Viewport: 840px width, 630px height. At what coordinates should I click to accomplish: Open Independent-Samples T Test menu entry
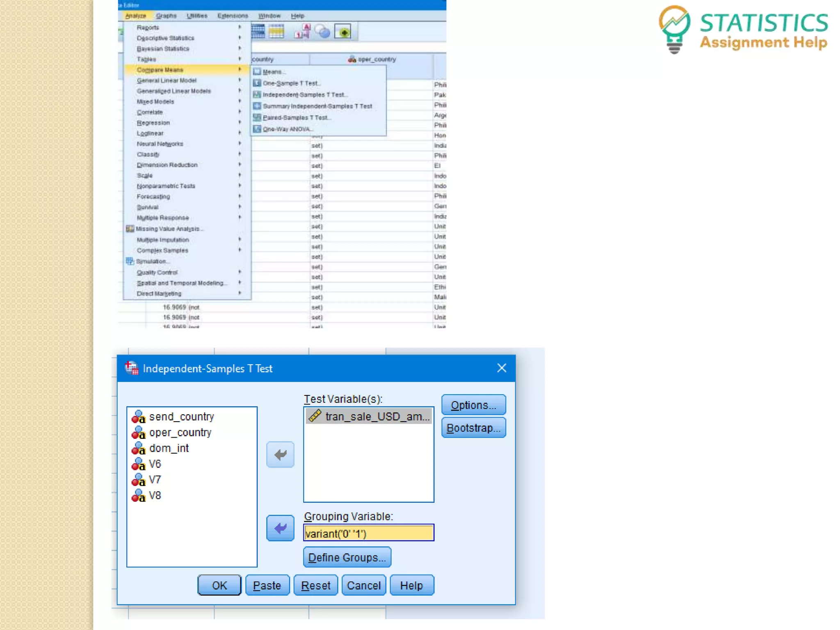click(x=305, y=95)
